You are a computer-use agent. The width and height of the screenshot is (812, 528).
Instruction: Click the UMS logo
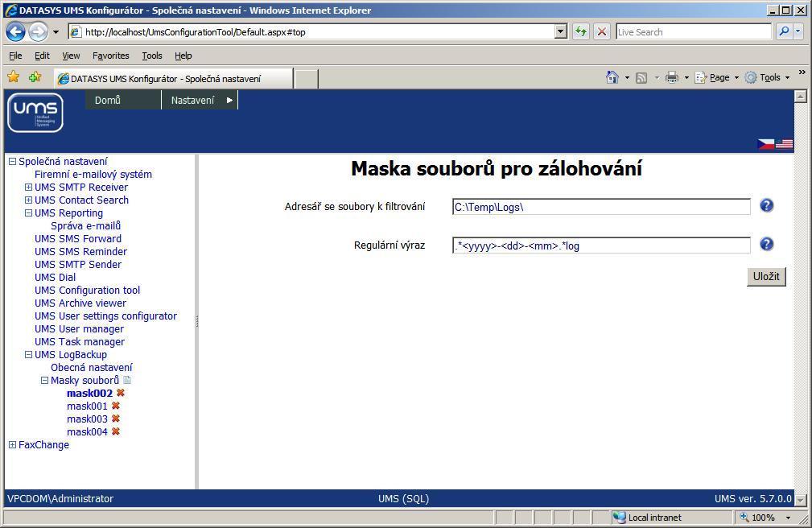point(35,113)
